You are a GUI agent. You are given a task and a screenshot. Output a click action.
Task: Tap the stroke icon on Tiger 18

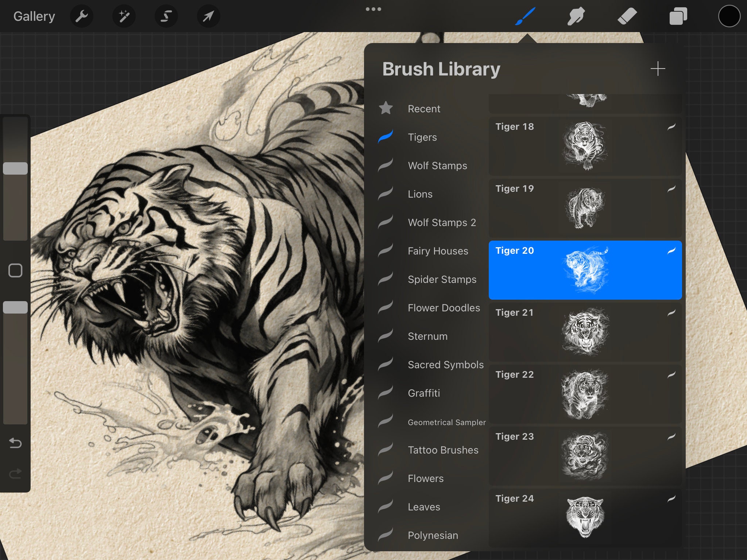click(x=671, y=127)
